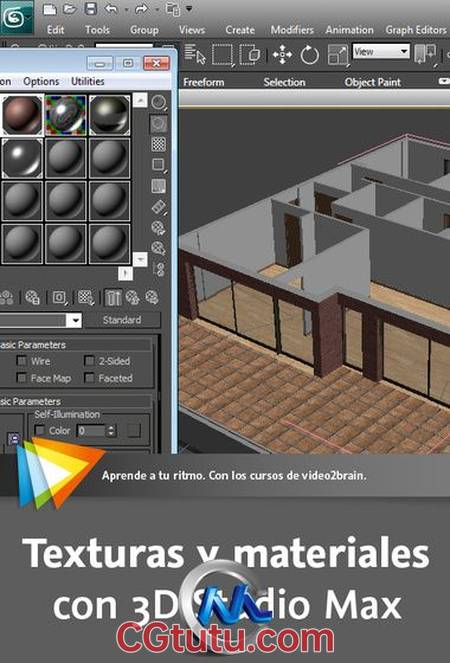Activate the Select and Scale tool
The width and height of the screenshot is (450, 663).
338,55
